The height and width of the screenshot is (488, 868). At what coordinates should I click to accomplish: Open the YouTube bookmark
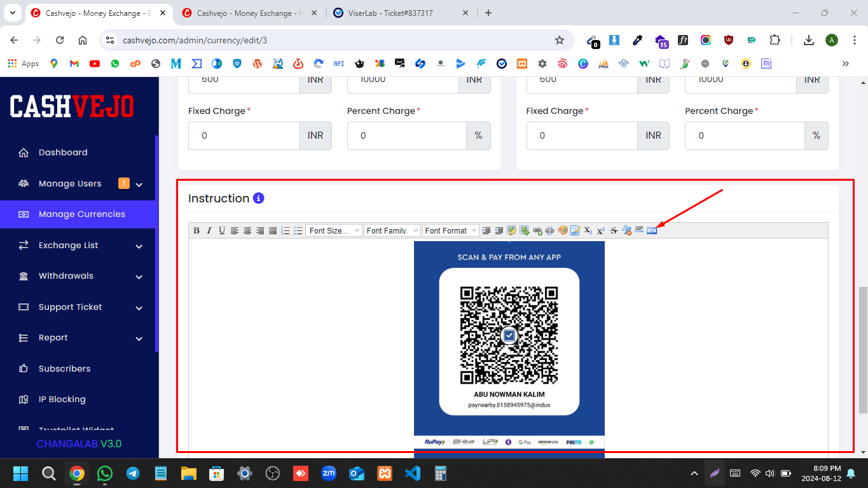(95, 64)
